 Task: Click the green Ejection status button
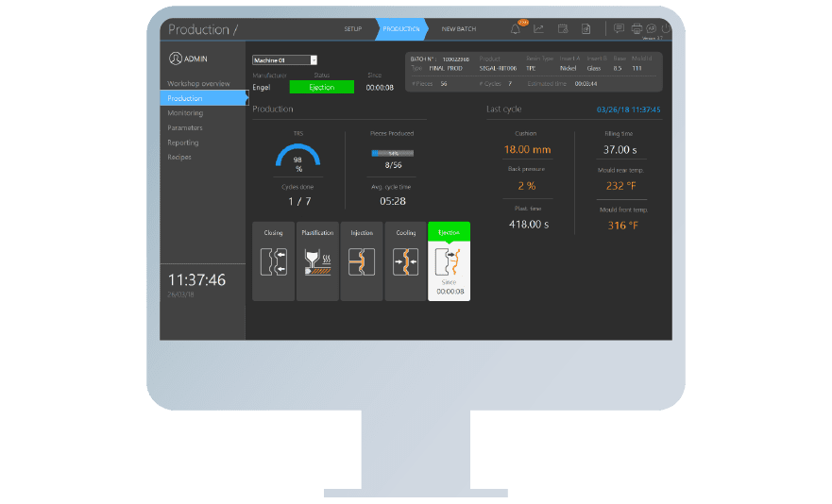[x=321, y=87]
